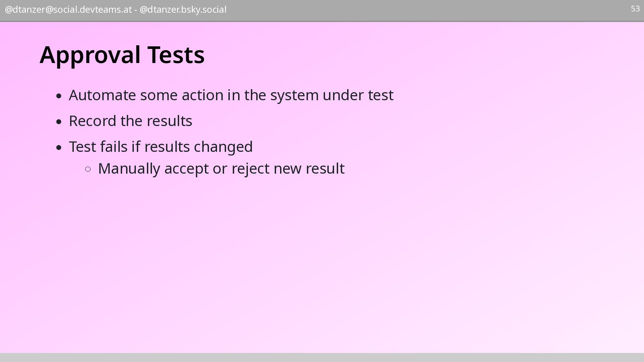Image resolution: width=644 pixels, height=362 pixels.
Task: Click the phrase "new result" in the sub-bullet
Action: coord(309,169)
